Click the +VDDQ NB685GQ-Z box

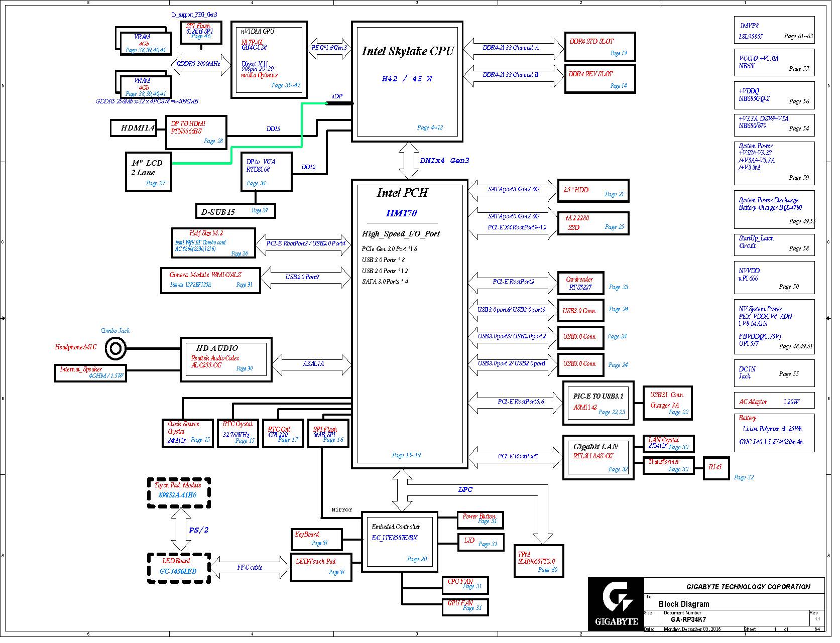tap(774, 95)
